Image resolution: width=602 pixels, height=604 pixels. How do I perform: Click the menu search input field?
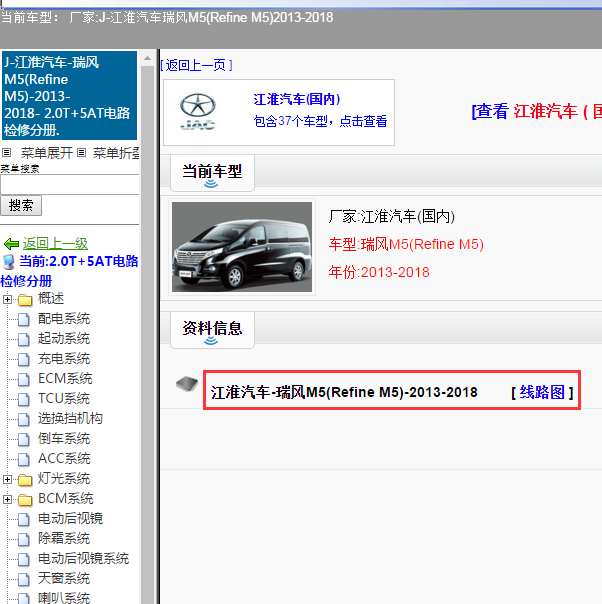[x=70, y=185]
